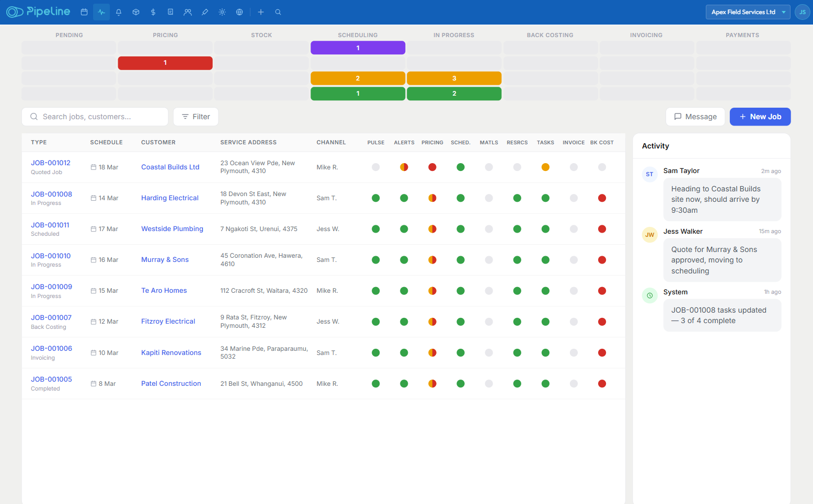The image size is (813, 504).
Task: Open search with the magnifier icon
Action: [x=278, y=12]
